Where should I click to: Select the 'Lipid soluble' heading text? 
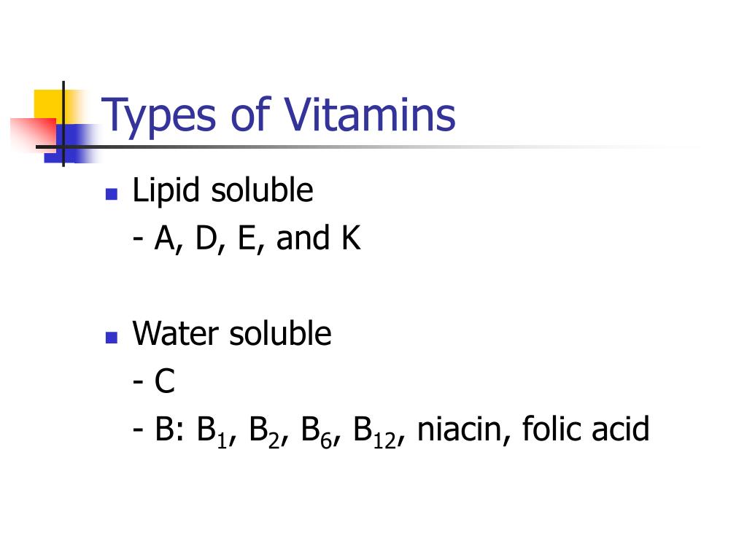coord(222,192)
